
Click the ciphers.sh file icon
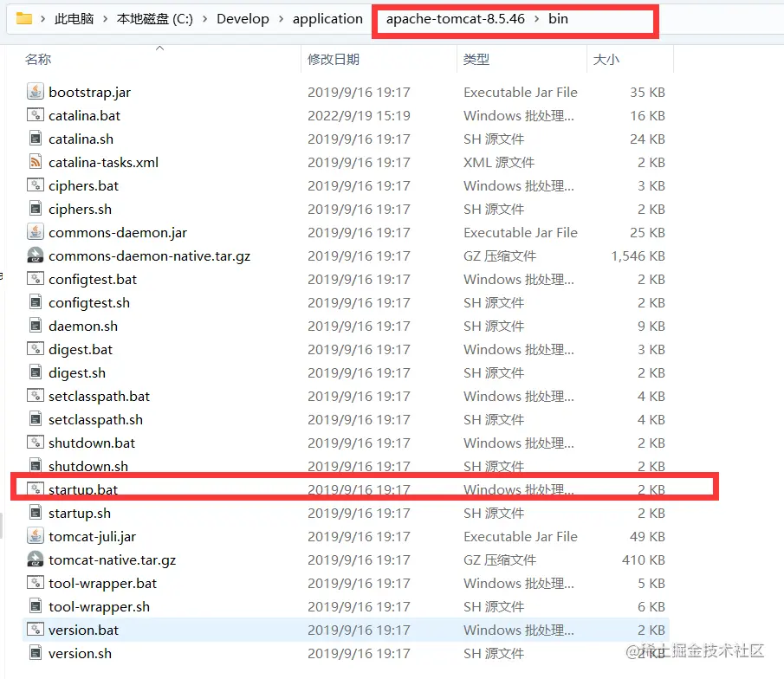coord(35,209)
